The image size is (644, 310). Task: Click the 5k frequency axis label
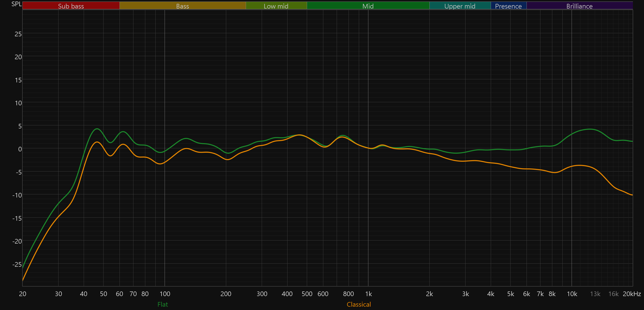point(511,294)
